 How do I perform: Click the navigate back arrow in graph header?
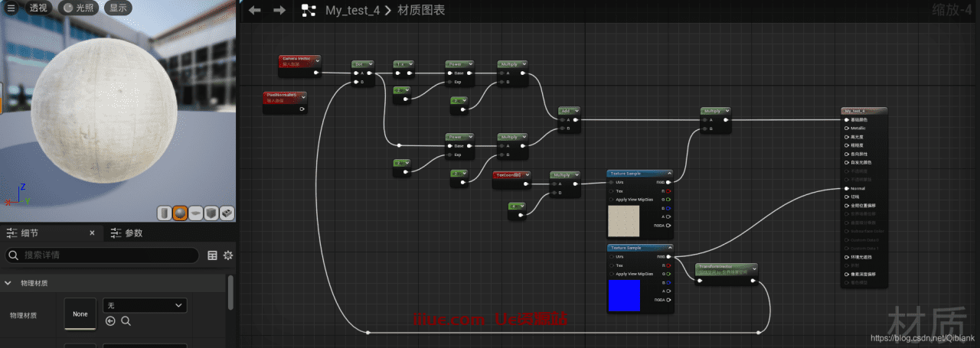[x=255, y=10]
